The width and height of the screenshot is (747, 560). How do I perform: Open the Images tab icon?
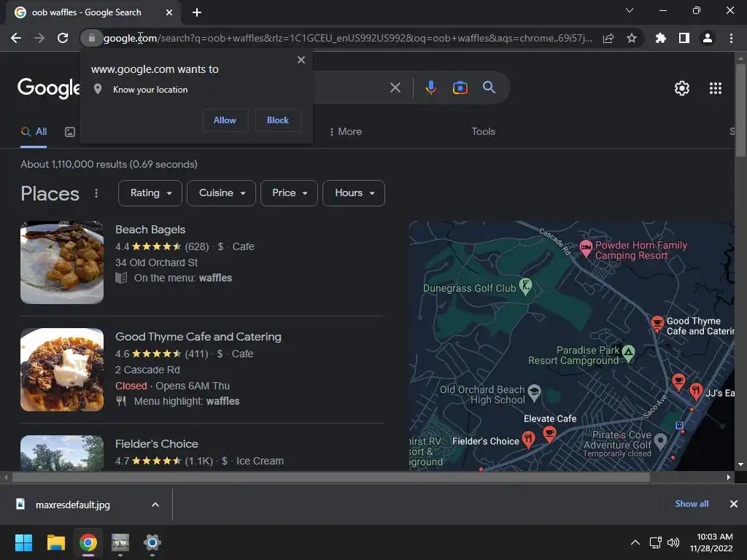tap(70, 132)
